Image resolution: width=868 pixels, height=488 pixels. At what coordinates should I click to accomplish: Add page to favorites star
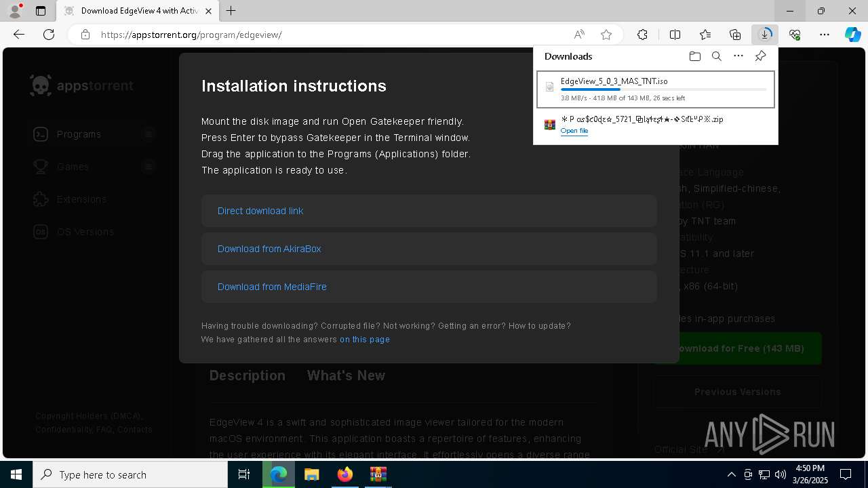click(606, 35)
